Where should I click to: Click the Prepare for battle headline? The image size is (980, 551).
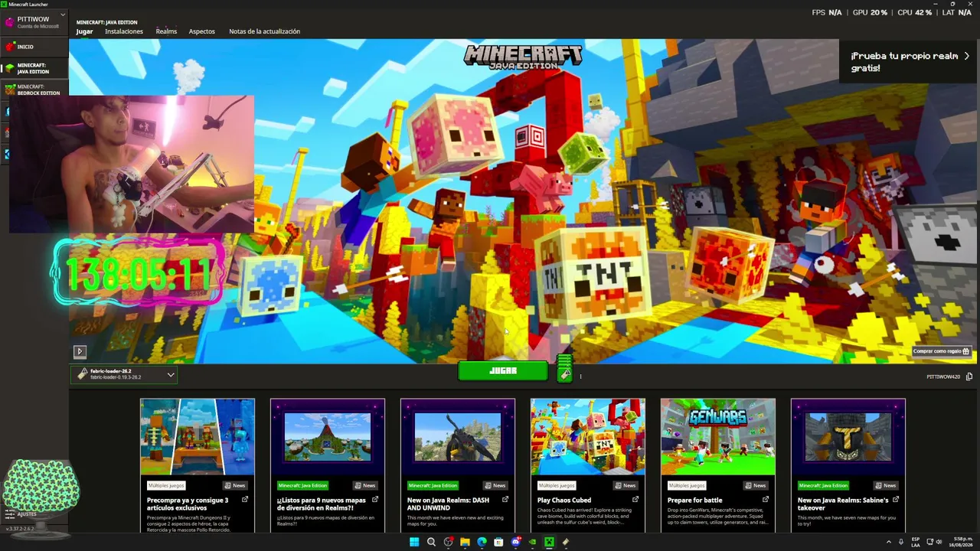[694, 500]
